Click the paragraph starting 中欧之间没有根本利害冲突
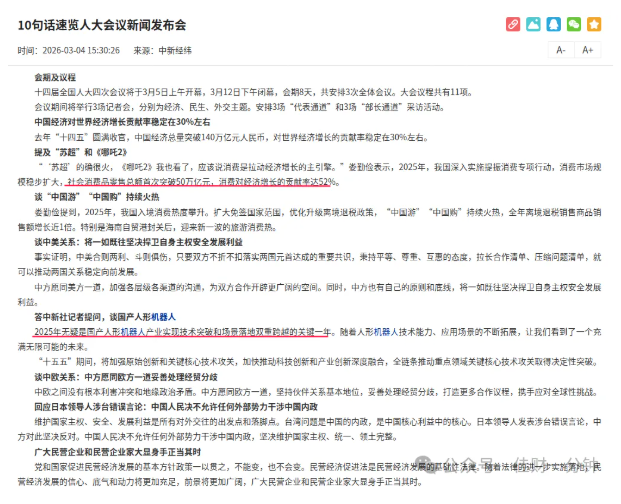This screenshot has height=504, width=621. click(316, 392)
